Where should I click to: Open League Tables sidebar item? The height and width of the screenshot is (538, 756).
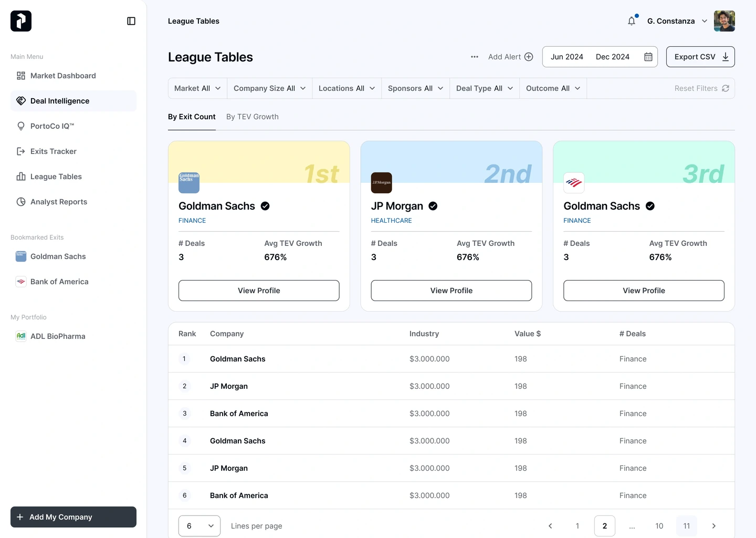[x=73, y=177]
